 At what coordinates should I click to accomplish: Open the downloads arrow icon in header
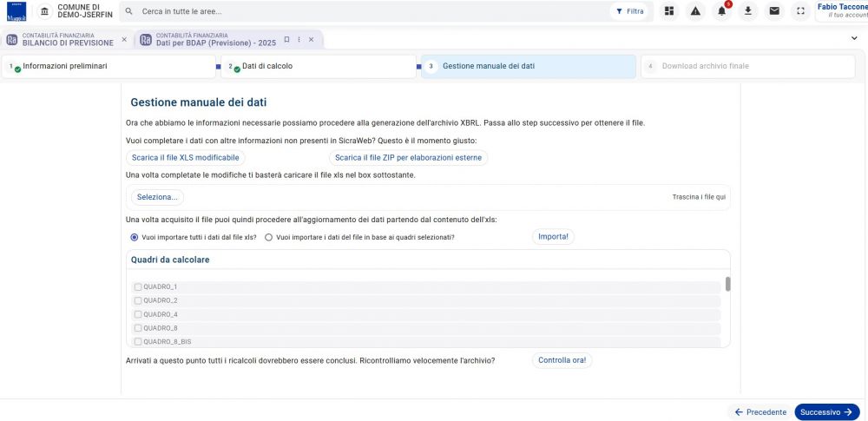[x=748, y=11]
